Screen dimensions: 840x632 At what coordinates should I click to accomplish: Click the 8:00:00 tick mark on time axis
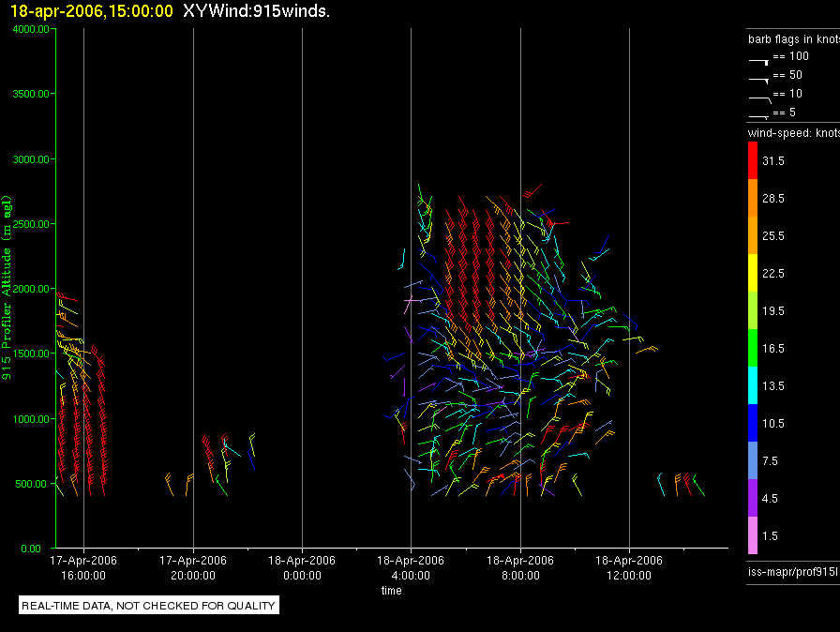click(520, 550)
